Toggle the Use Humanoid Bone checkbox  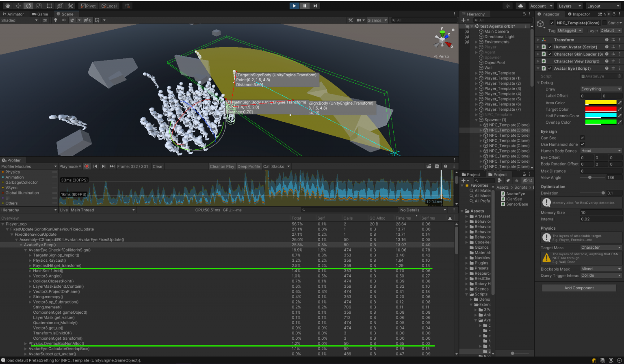point(582,144)
